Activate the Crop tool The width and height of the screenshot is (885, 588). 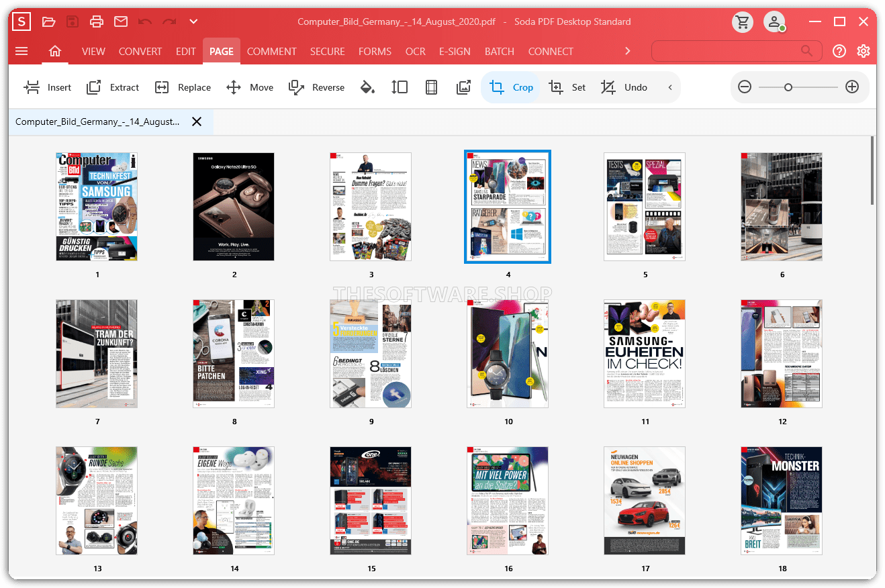(511, 87)
